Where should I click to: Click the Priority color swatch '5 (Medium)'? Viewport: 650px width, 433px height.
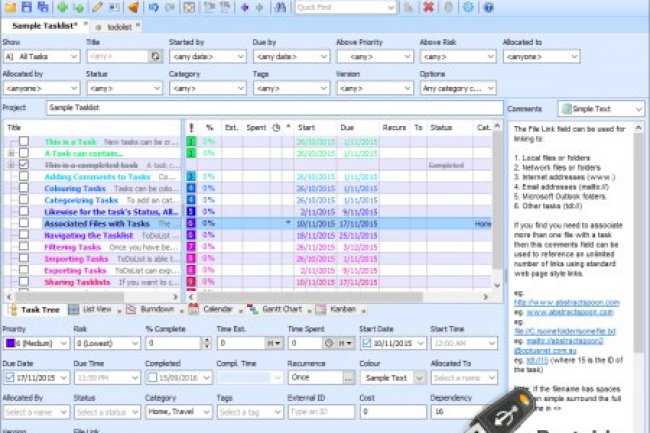[x=9, y=343]
